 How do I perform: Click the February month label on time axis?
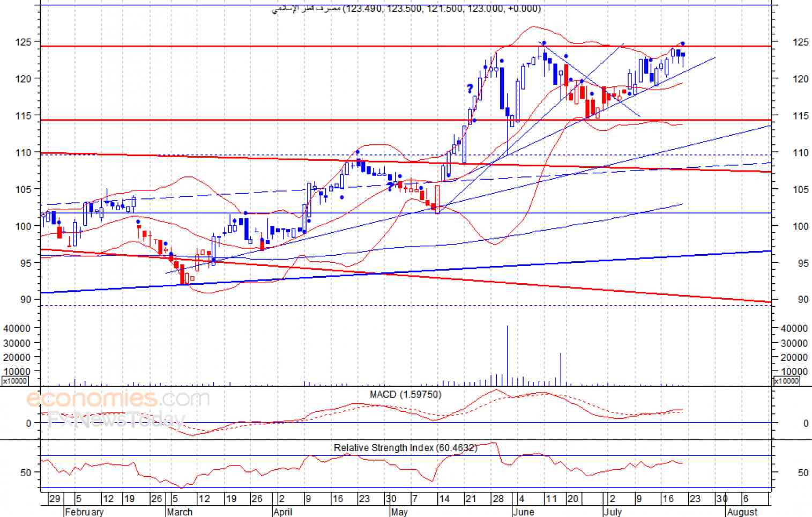point(84,512)
